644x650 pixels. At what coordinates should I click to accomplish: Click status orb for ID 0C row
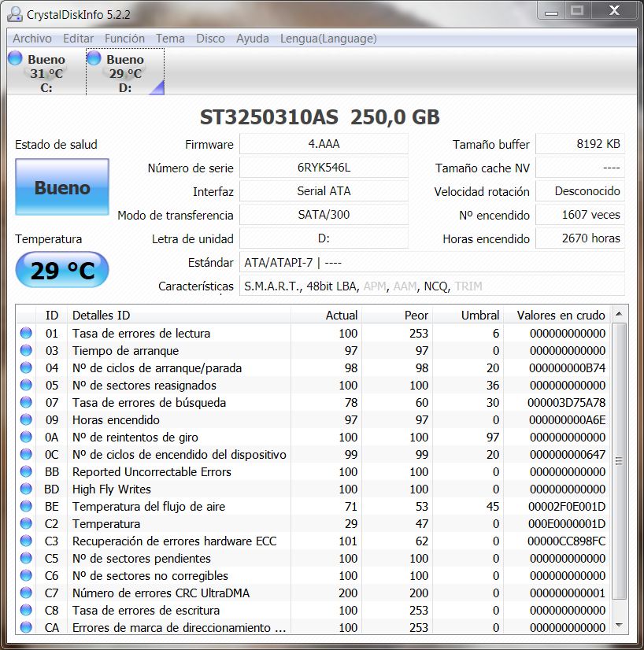[26, 454]
